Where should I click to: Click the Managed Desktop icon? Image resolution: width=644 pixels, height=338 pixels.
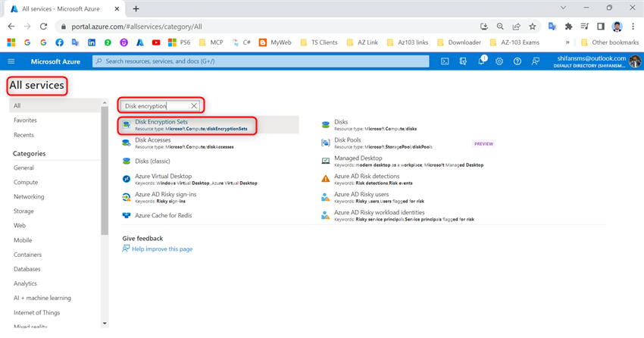[325, 161]
